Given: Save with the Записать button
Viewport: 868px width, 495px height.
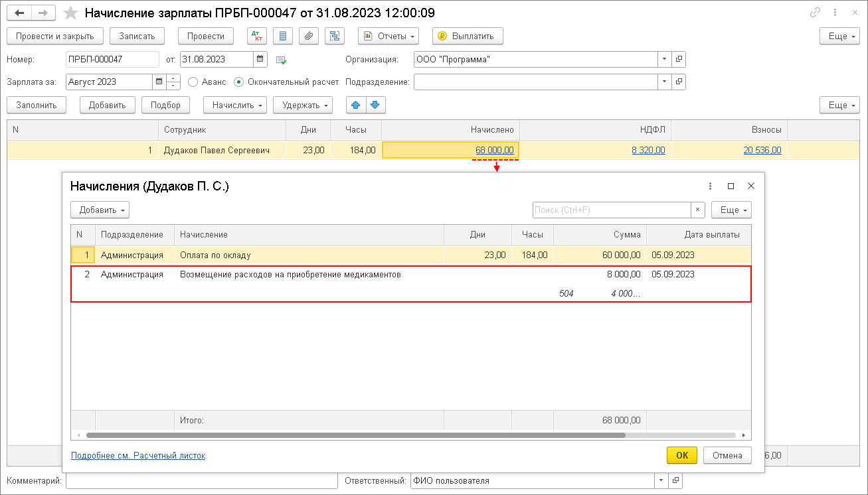Looking at the screenshot, I should click(137, 36).
